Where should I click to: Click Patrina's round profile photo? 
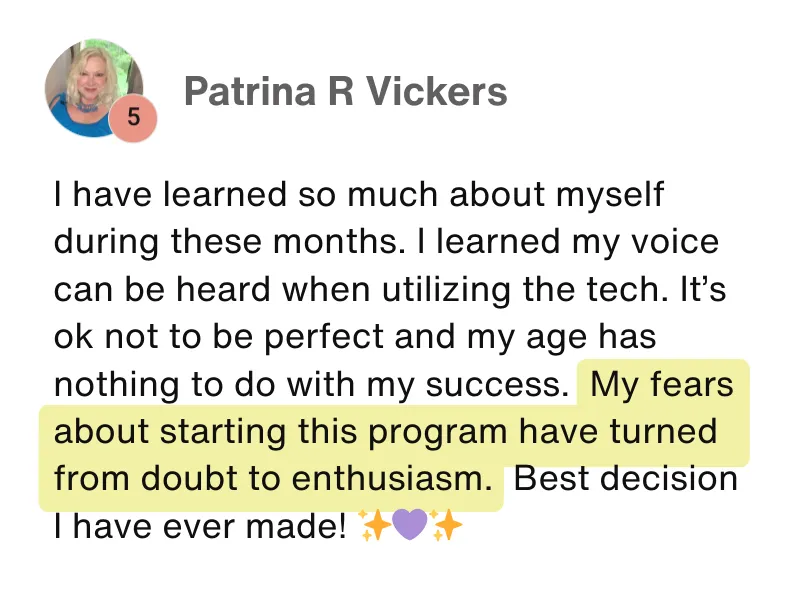(93, 87)
